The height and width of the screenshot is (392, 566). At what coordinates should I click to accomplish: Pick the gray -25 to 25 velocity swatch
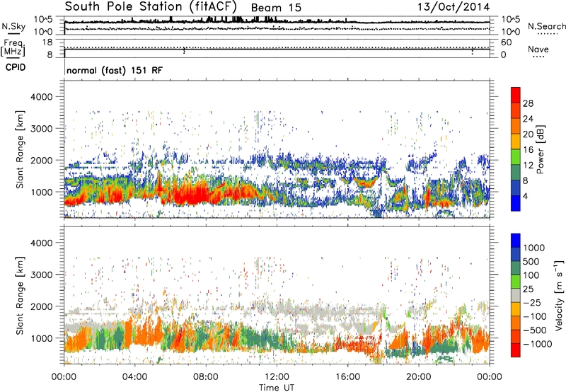[516, 295]
